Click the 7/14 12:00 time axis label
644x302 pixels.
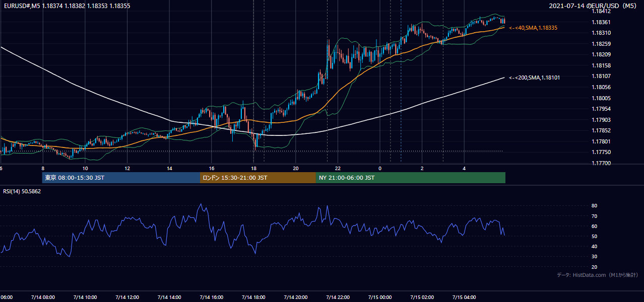127,297
